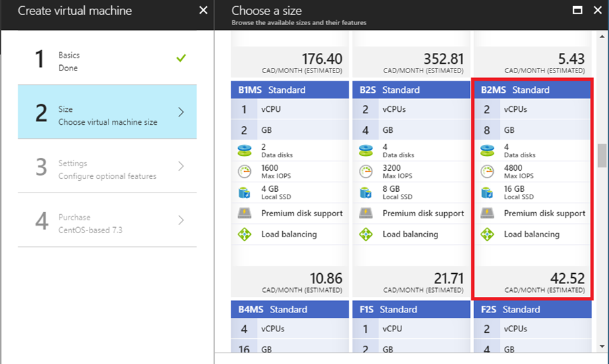The image size is (609, 364).
Task: Click the B2S Local SSD icon
Action: (366, 193)
